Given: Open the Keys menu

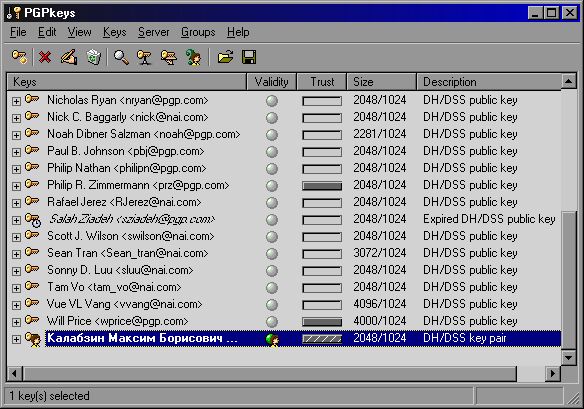Looking at the screenshot, I should tap(114, 32).
